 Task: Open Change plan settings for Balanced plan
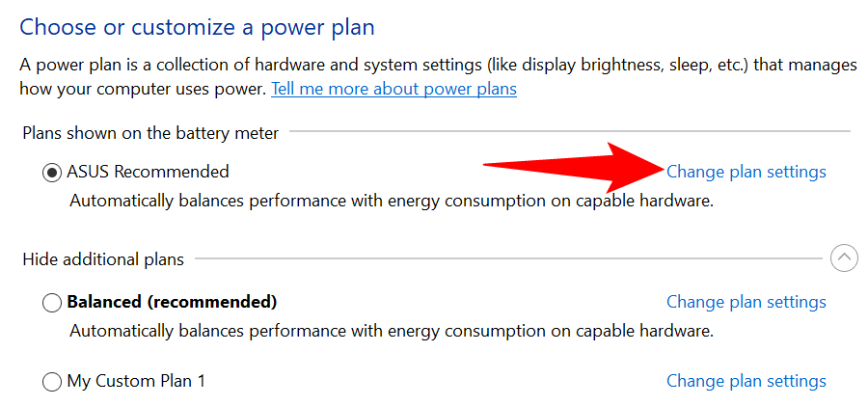pos(746,302)
